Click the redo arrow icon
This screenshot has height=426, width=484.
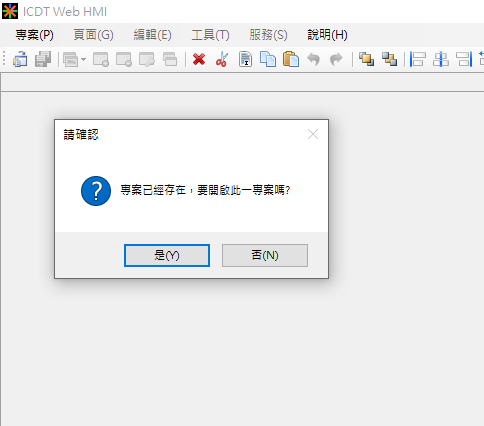pos(336,60)
